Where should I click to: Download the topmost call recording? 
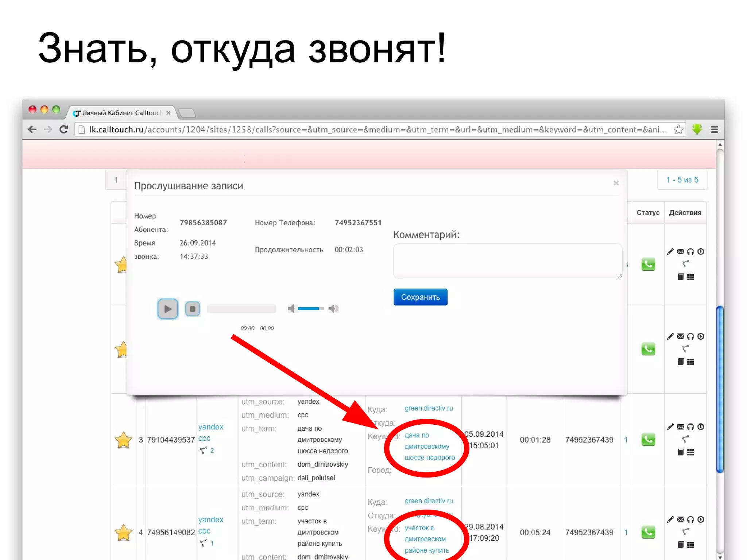[701, 251]
